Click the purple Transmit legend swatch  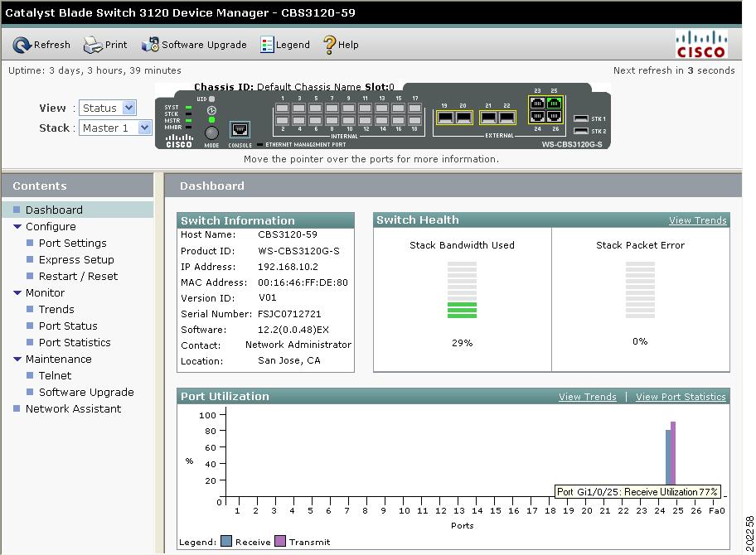pyautogui.click(x=280, y=541)
